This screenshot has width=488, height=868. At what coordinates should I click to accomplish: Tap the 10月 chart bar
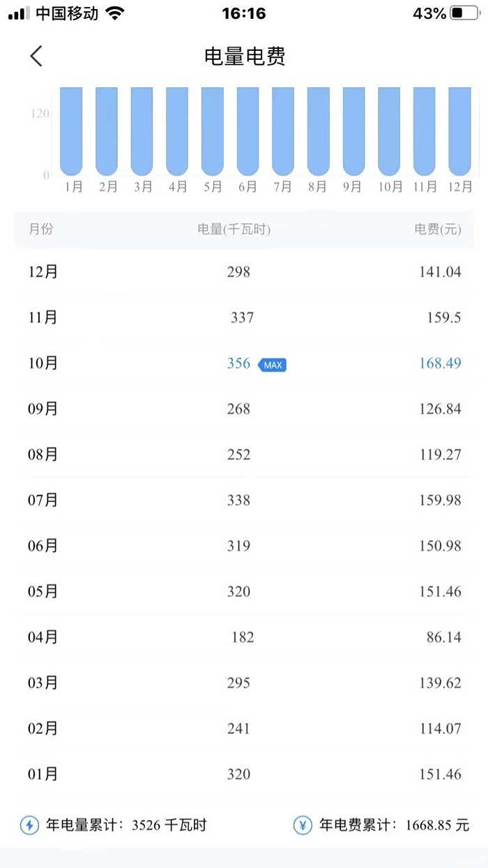389,131
